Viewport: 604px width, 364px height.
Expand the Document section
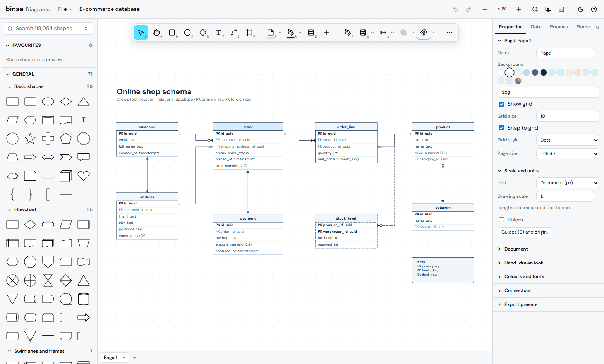point(548,249)
